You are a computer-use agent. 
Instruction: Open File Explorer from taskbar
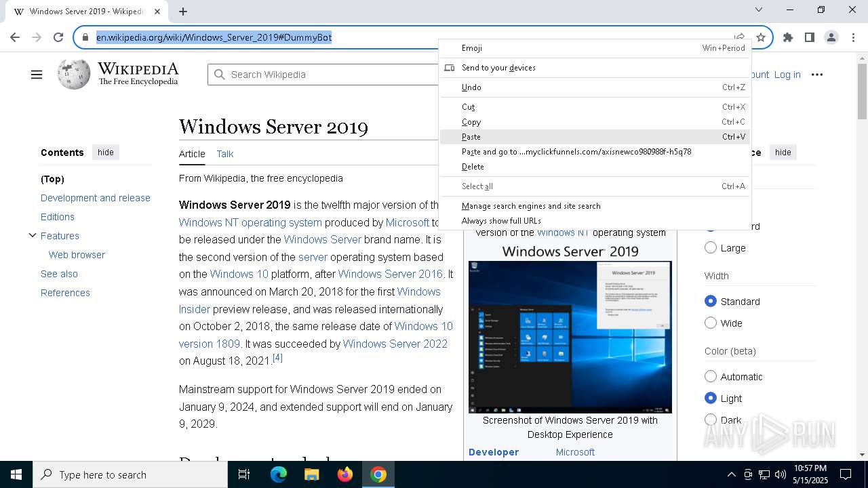click(311, 474)
